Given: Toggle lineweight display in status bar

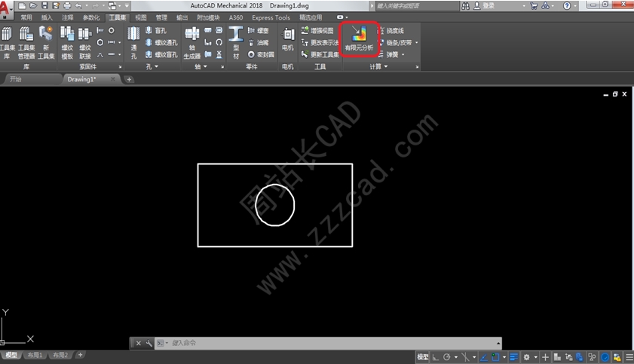Looking at the screenshot, I should pos(514,356).
